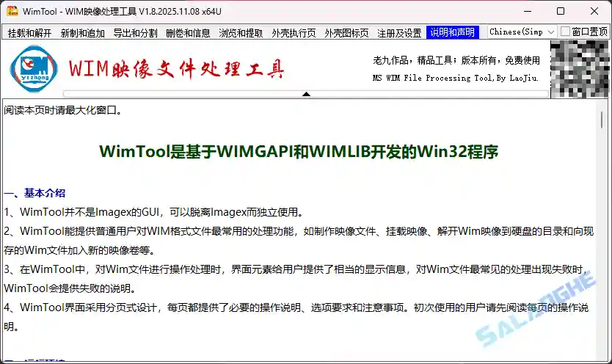Open the 注册及设置 tab
The width and height of the screenshot is (612, 364).
point(399,33)
